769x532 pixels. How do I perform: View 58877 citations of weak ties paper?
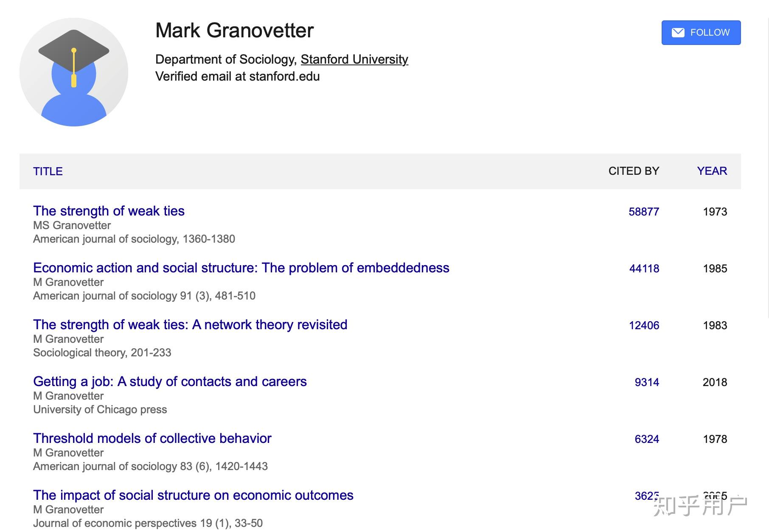644,212
